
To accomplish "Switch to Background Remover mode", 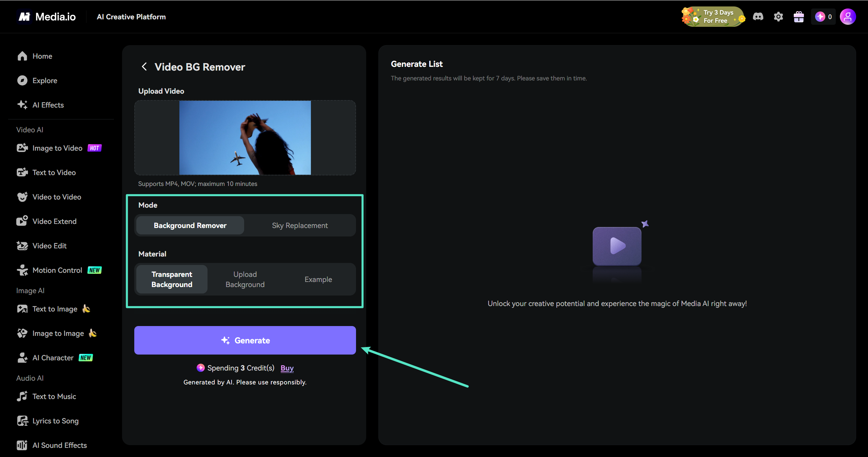I will (190, 225).
